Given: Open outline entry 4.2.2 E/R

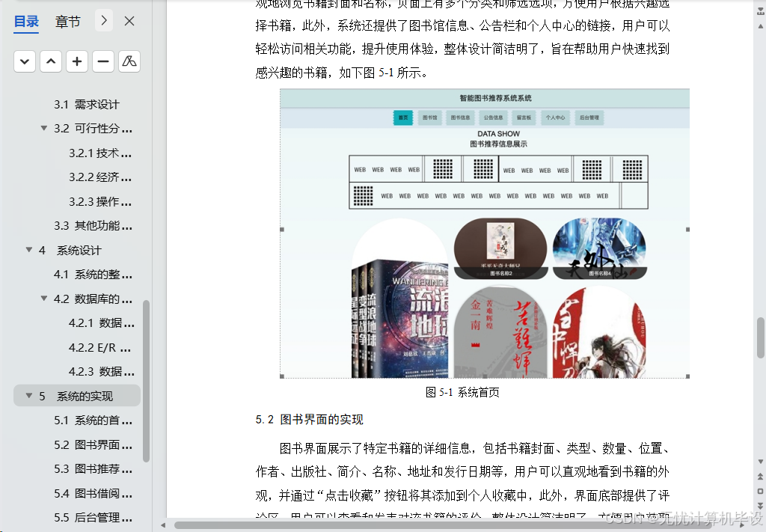Looking at the screenshot, I should tap(100, 347).
